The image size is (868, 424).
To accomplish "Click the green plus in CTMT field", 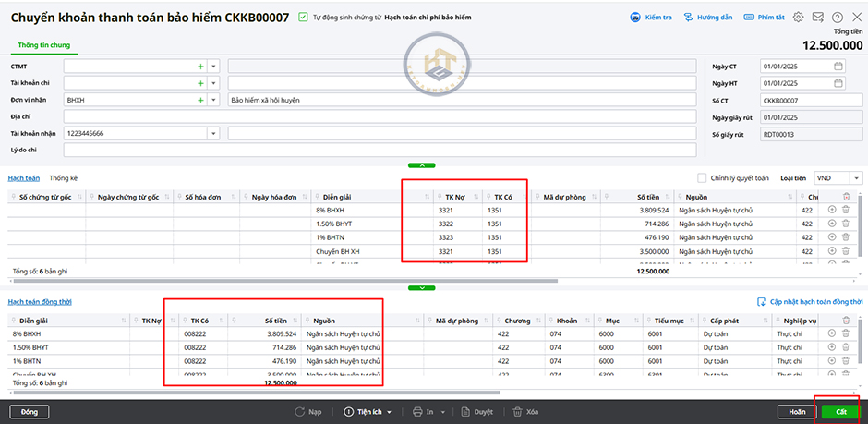I will click(x=200, y=67).
